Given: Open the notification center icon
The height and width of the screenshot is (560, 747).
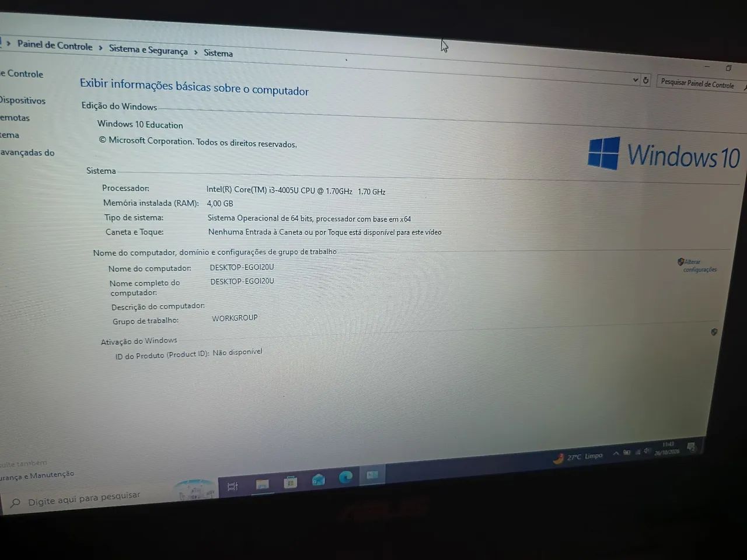Looking at the screenshot, I should (692, 447).
